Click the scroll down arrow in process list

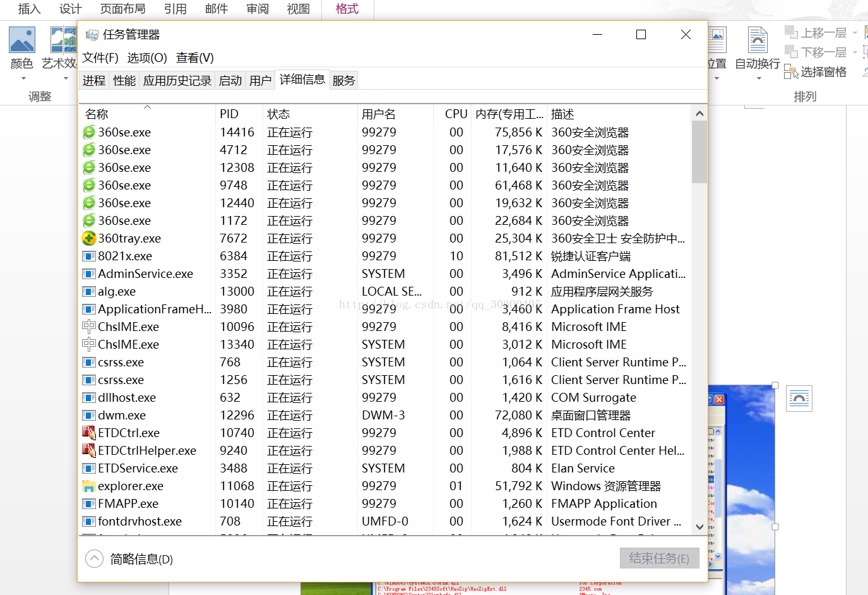(699, 527)
